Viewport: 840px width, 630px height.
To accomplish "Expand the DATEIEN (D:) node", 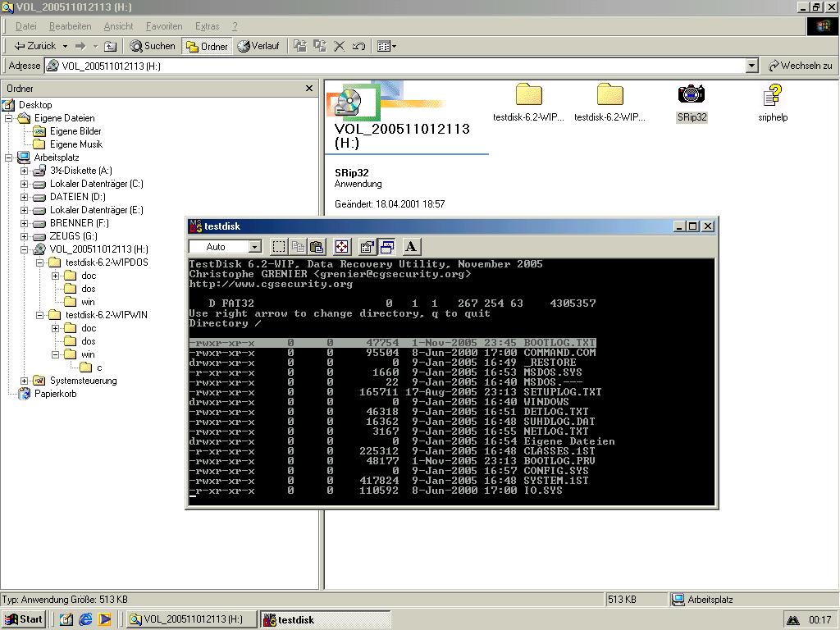I will (24, 197).
